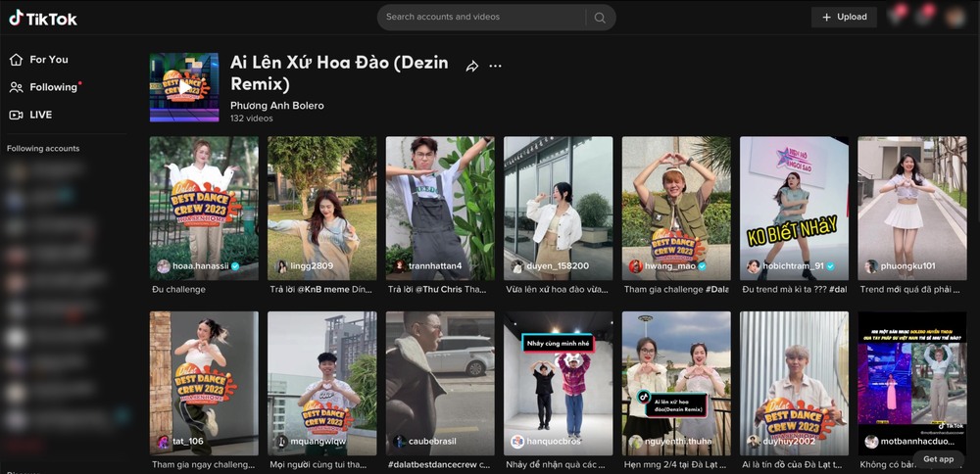
Task: Open the three-dots more options menu
Action: pos(496,66)
